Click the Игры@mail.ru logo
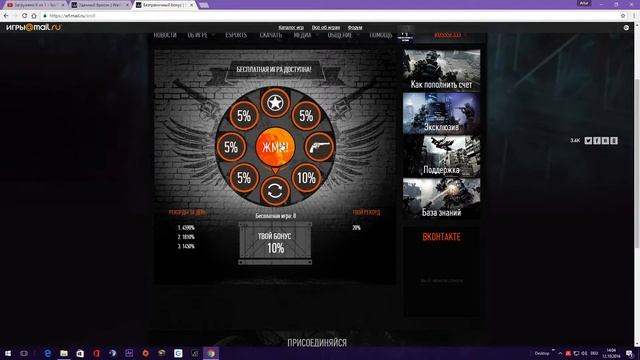The image size is (640, 360). 33,27
